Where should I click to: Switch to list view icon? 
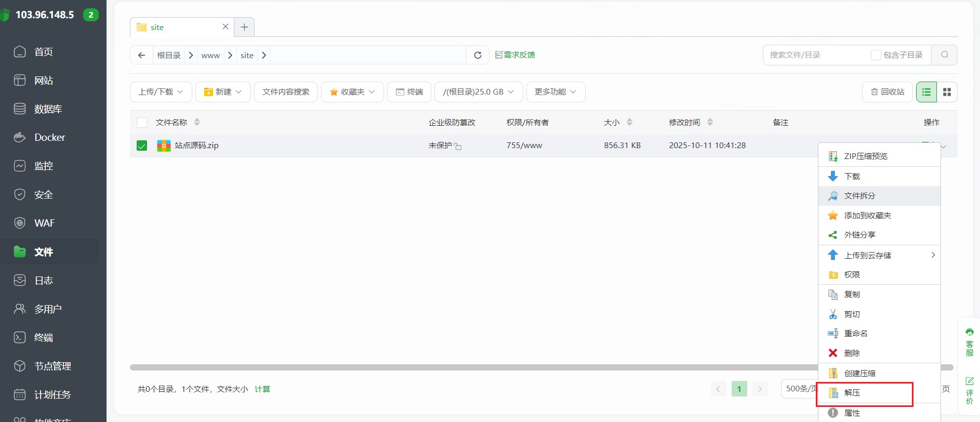[926, 92]
